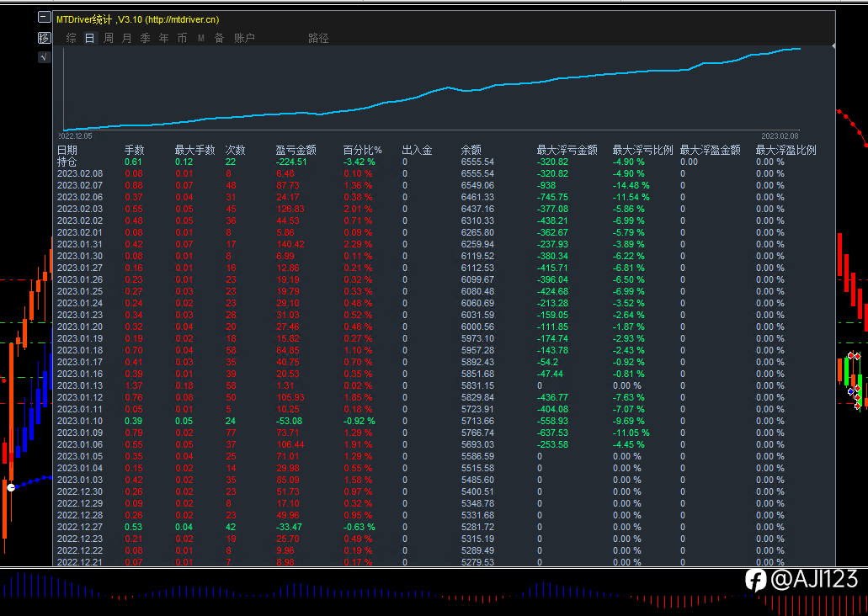
Task: Select the 年 yearly tab
Action: [x=164, y=38]
